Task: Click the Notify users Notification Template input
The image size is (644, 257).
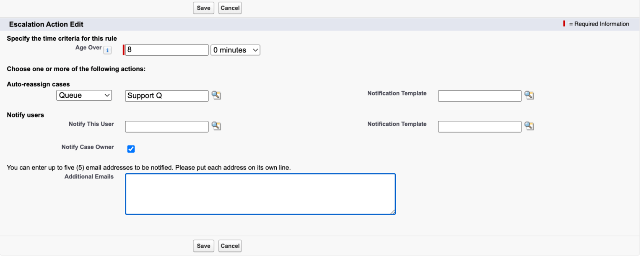Action: [x=479, y=127]
